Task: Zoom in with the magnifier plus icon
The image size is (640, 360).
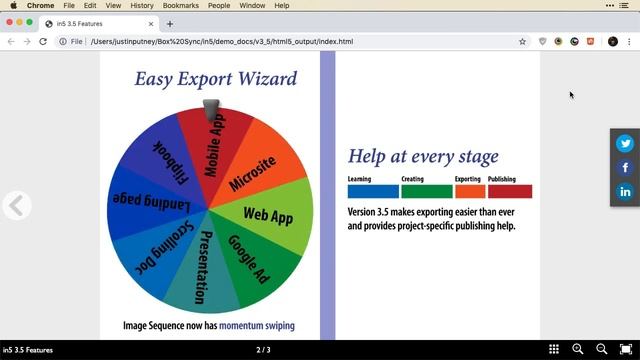Action: pos(578,349)
